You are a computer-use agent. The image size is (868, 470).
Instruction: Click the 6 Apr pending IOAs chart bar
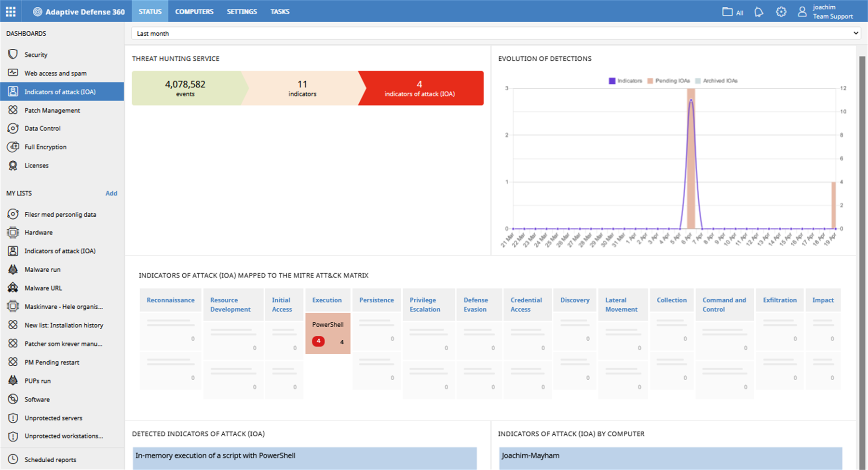click(x=691, y=158)
